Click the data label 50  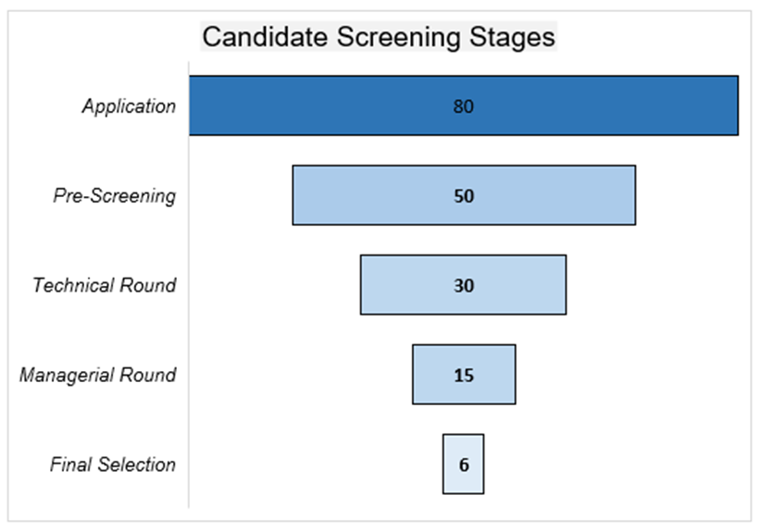click(x=464, y=196)
